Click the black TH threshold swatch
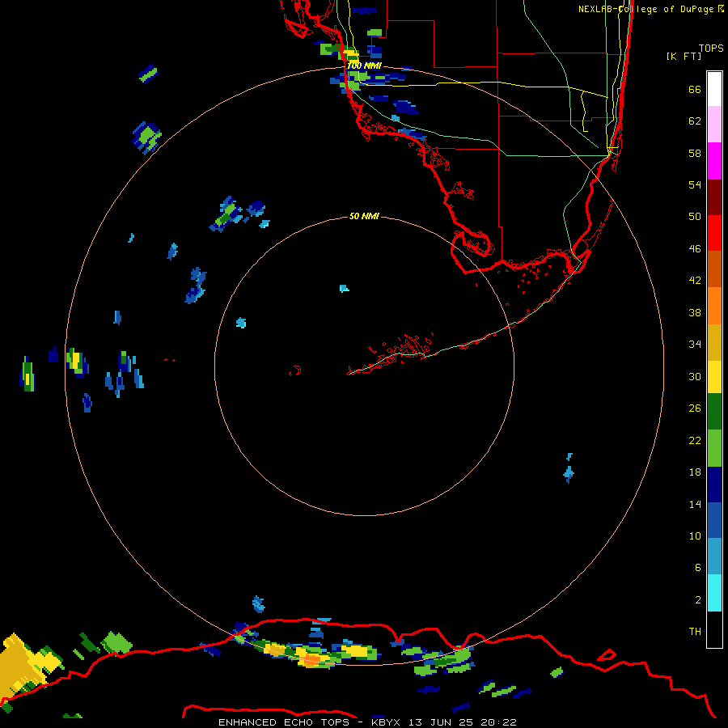 [x=714, y=629]
